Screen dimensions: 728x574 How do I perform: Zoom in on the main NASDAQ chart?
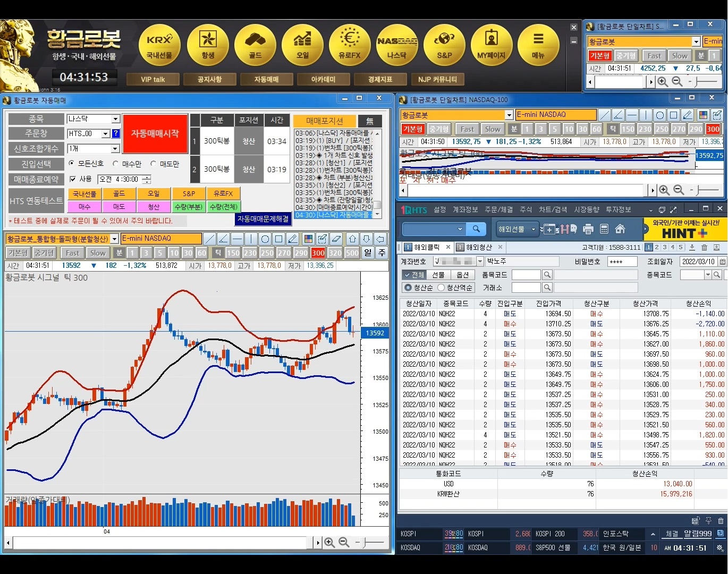[329, 542]
